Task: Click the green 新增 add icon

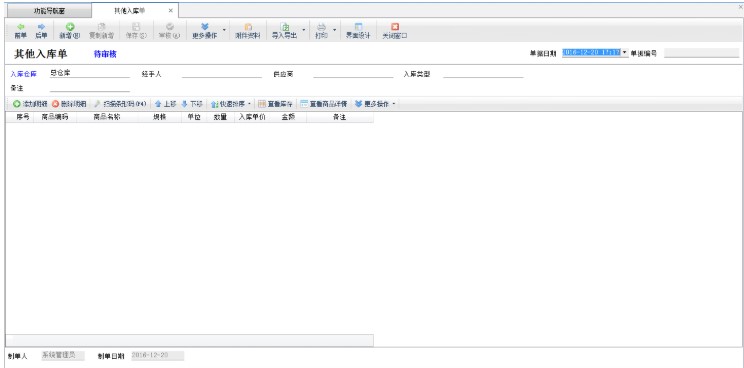Action: (x=70, y=27)
